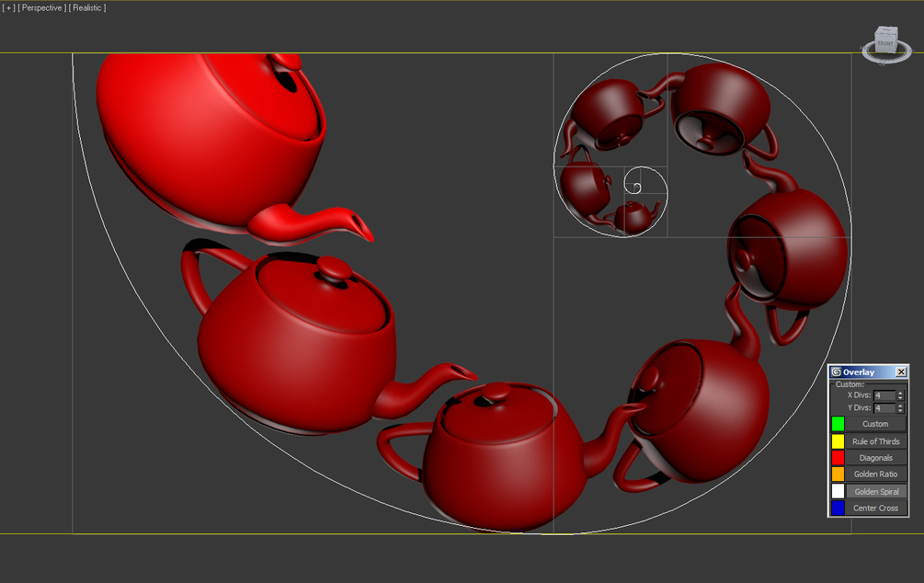Image resolution: width=924 pixels, height=583 pixels.
Task: Open the Realistic shading mode menu
Action: (x=87, y=7)
